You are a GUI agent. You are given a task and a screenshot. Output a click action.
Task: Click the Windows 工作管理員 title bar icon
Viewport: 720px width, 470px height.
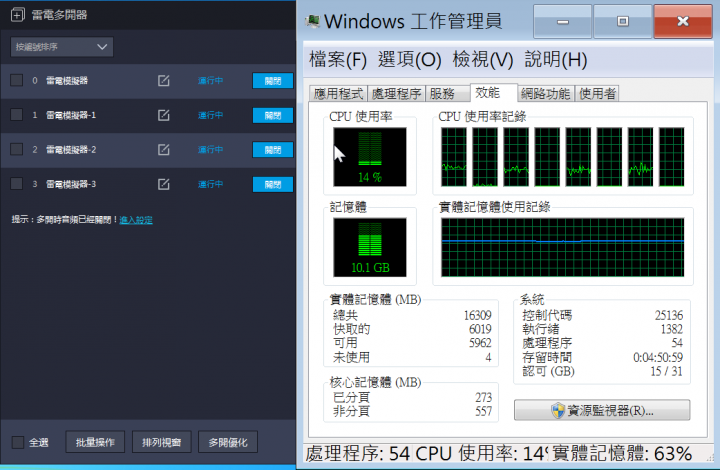click(313, 21)
